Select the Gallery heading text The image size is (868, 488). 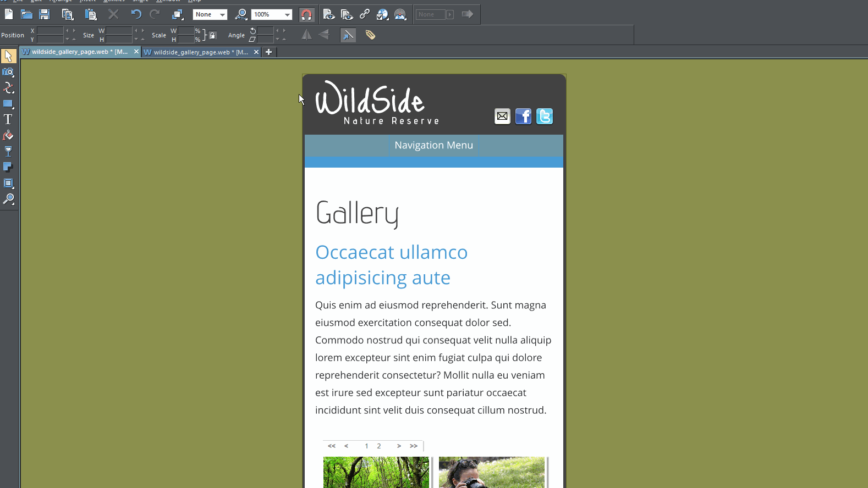tap(358, 214)
